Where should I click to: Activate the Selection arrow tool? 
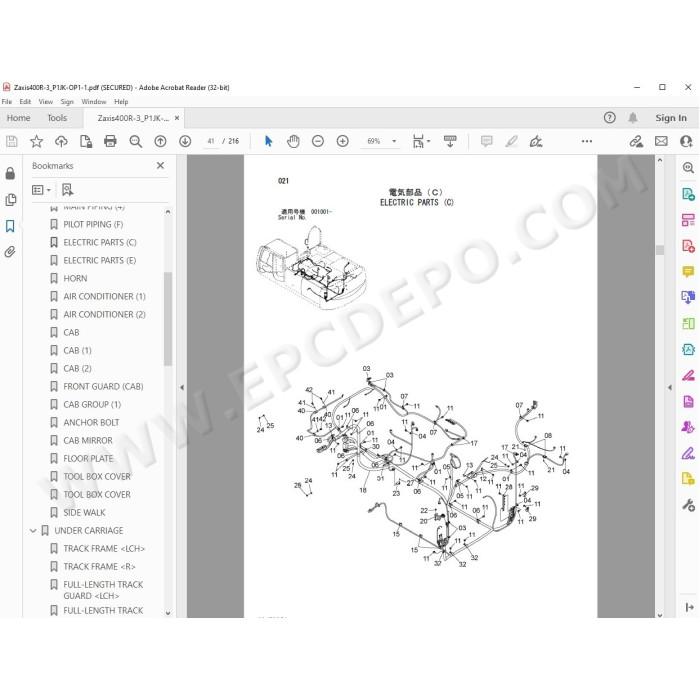268,142
